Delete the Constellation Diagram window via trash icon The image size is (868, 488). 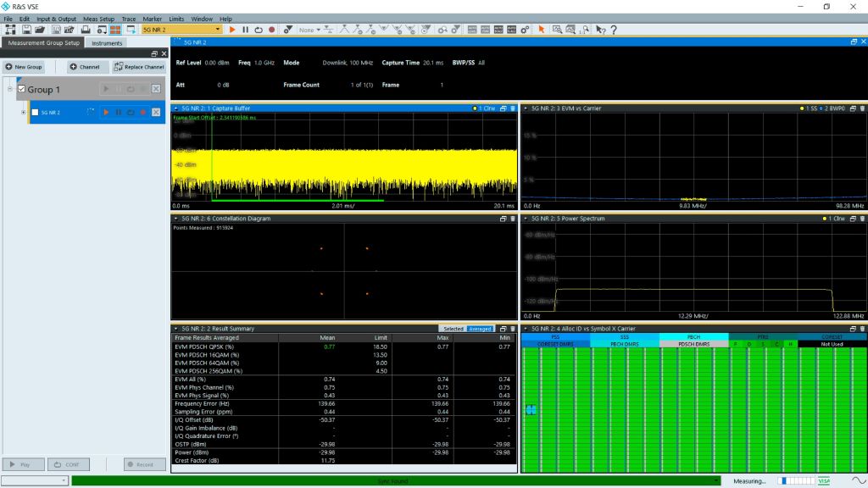pyautogui.click(x=512, y=219)
